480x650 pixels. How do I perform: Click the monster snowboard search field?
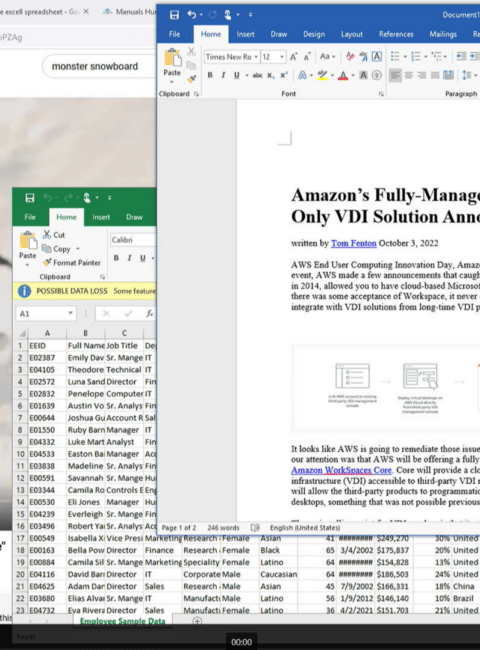click(99, 66)
